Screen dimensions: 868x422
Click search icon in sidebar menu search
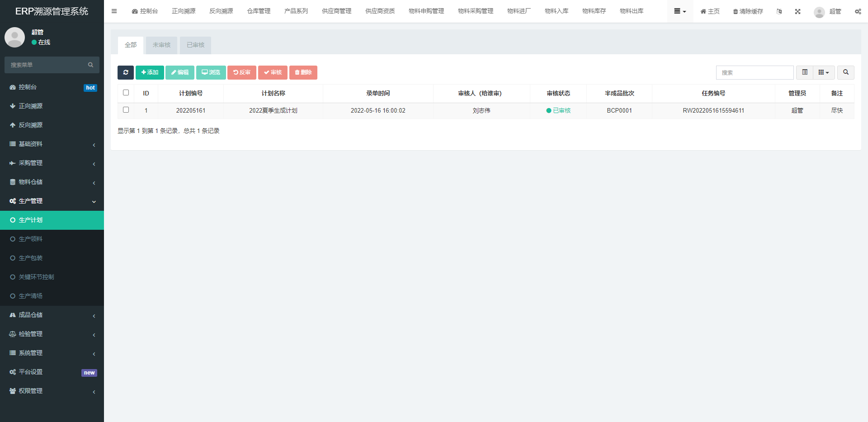pos(90,65)
